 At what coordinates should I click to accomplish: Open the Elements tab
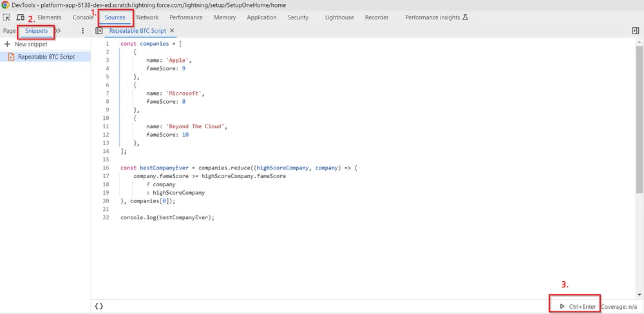[50, 17]
